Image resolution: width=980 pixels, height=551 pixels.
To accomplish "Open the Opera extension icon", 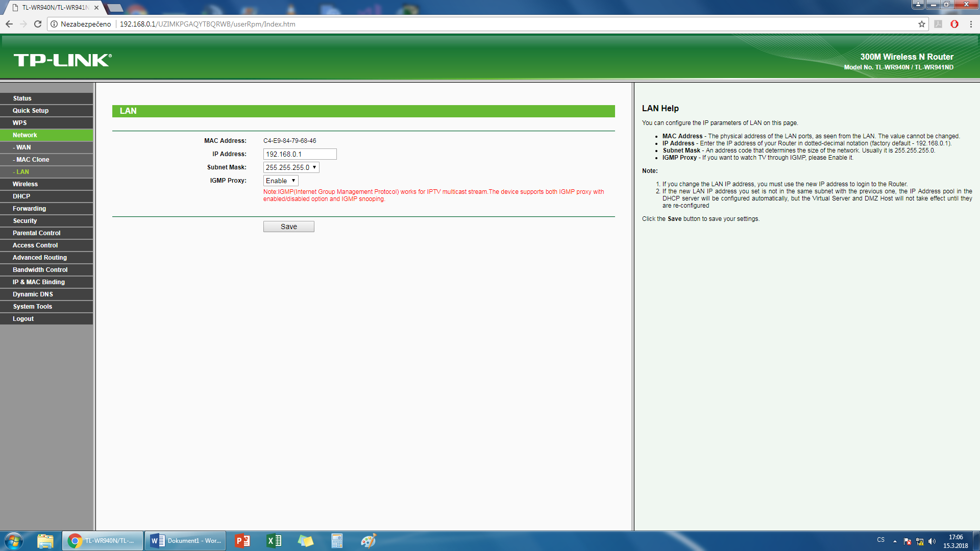I will [x=954, y=24].
